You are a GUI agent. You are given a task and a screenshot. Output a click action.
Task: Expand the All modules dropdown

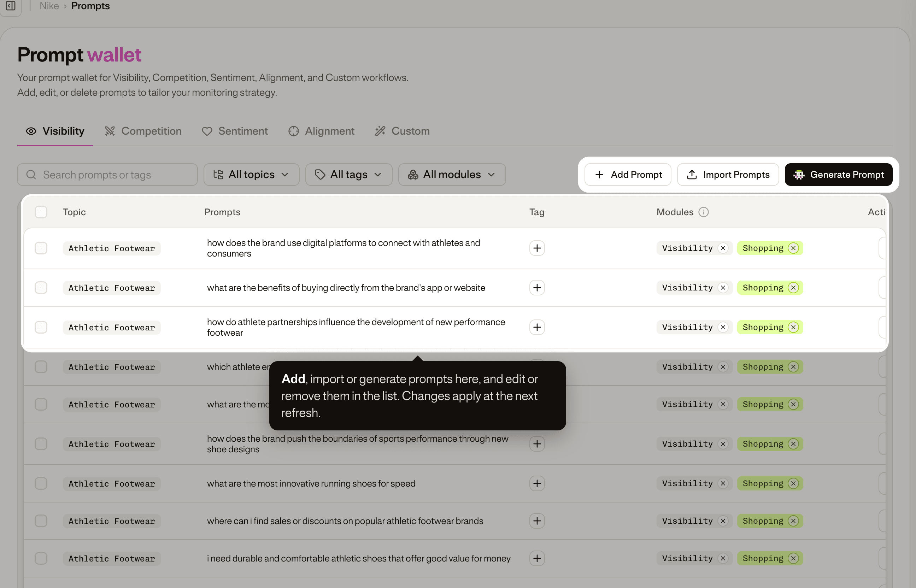point(452,175)
